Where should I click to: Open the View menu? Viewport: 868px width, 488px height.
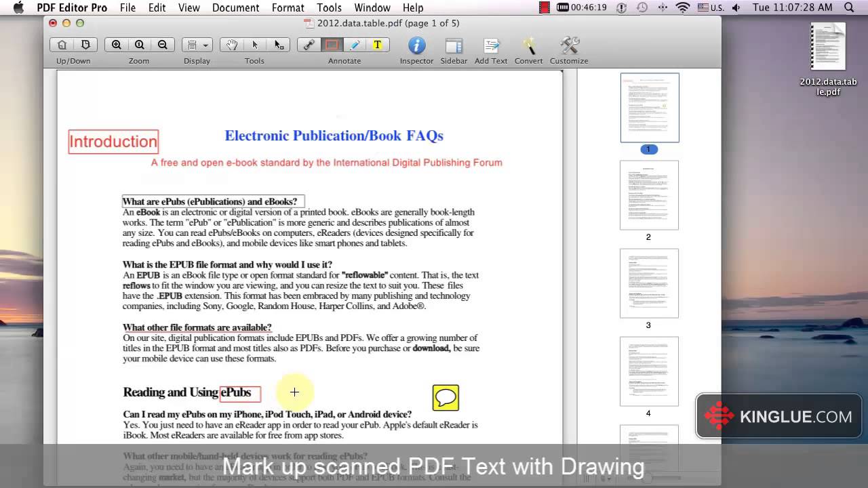189,7
